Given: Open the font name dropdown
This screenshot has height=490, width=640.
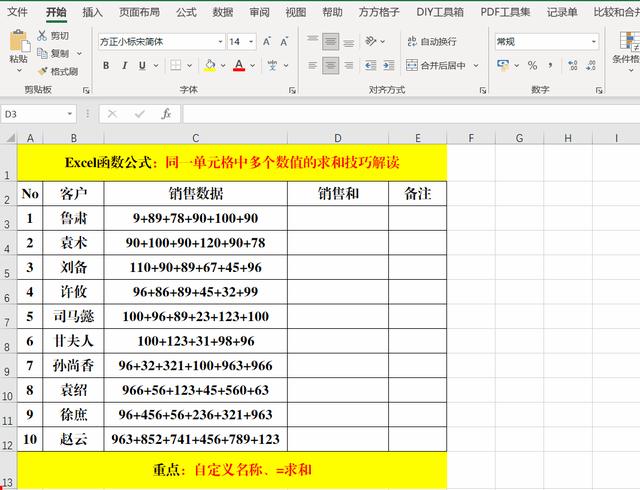Looking at the screenshot, I should coord(220,42).
